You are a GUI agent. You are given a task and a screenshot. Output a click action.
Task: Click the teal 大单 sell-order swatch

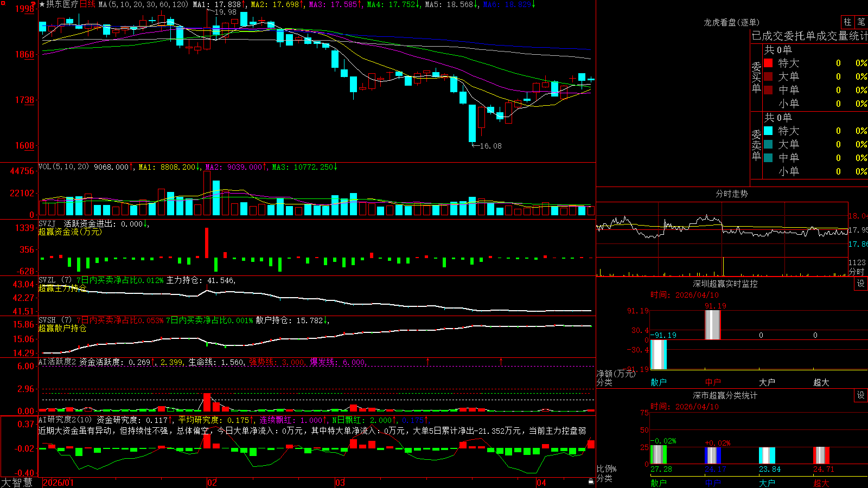click(x=768, y=144)
